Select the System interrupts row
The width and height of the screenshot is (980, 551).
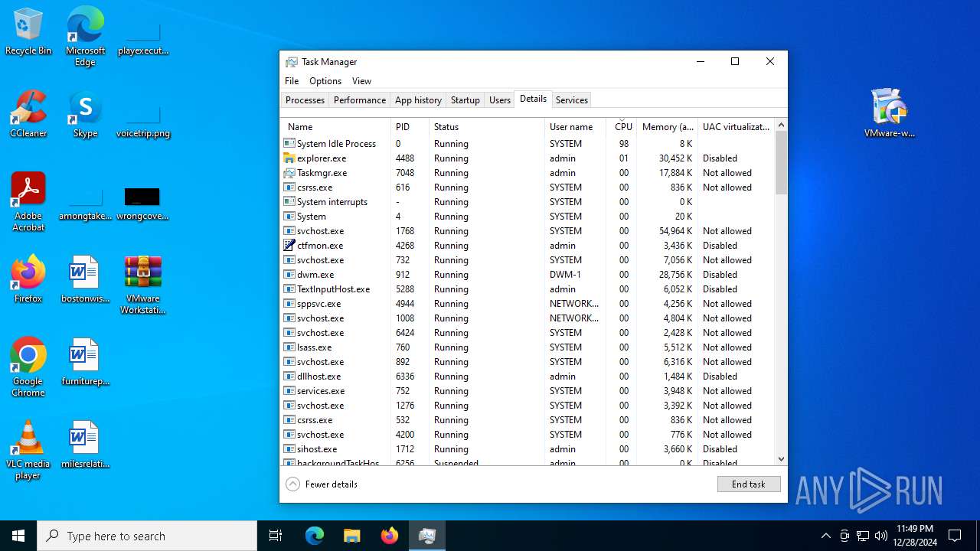pyautogui.click(x=528, y=202)
